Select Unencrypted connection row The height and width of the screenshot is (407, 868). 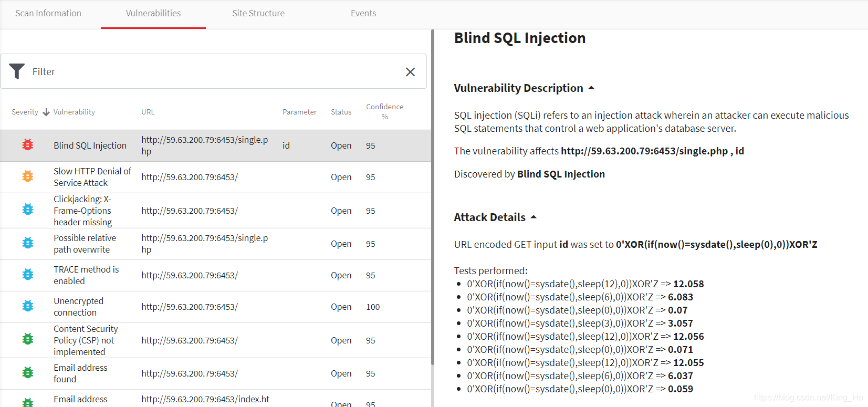(x=215, y=307)
